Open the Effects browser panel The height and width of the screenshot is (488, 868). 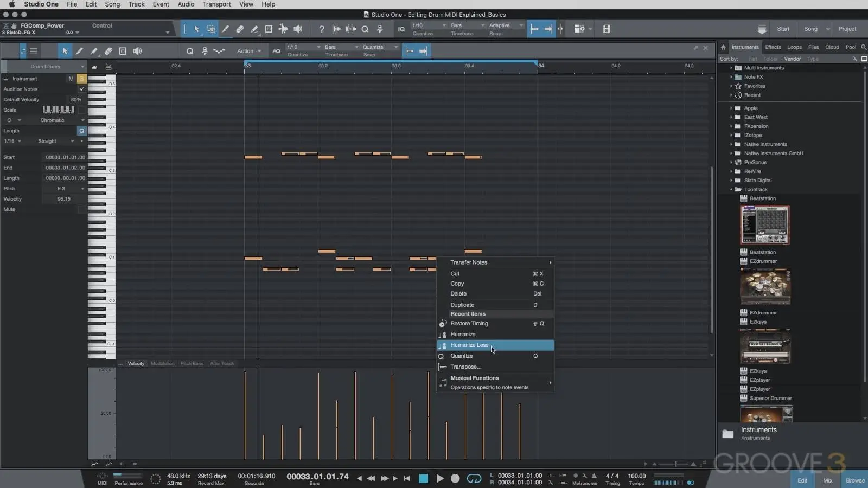pos(773,47)
